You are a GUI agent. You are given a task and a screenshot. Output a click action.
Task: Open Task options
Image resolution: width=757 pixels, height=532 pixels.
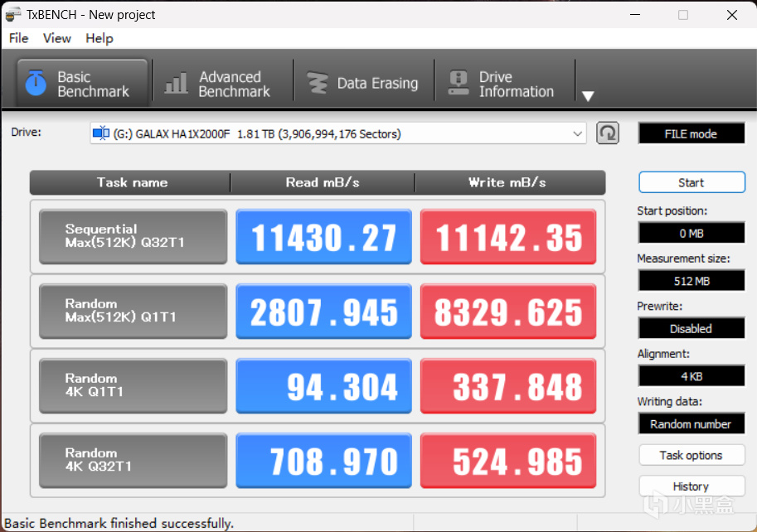pos(691,455)
